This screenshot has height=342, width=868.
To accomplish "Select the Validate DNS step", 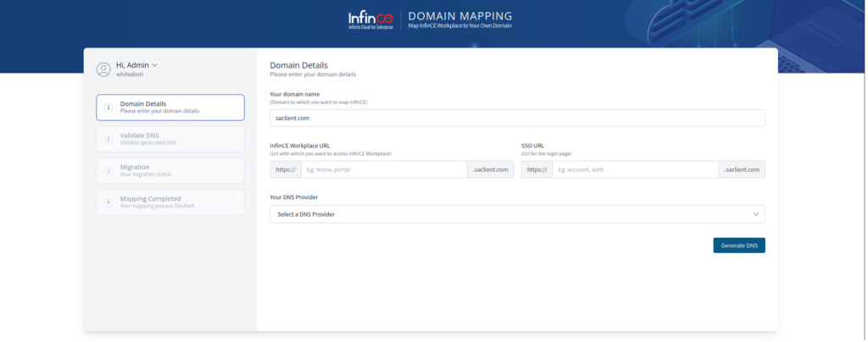I will (170, 139).
